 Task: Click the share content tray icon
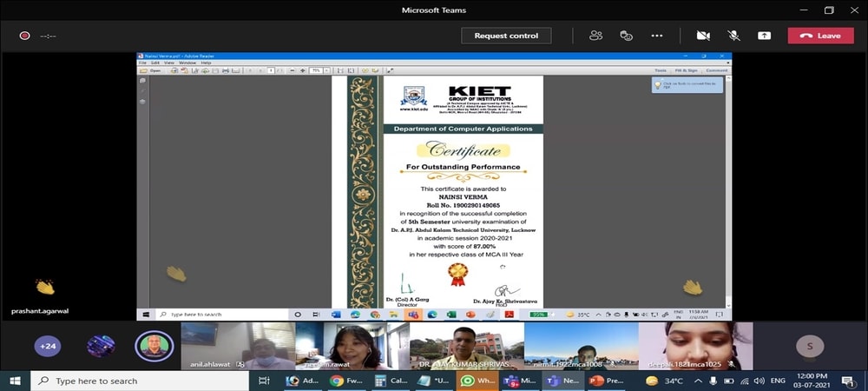[764, 36]
